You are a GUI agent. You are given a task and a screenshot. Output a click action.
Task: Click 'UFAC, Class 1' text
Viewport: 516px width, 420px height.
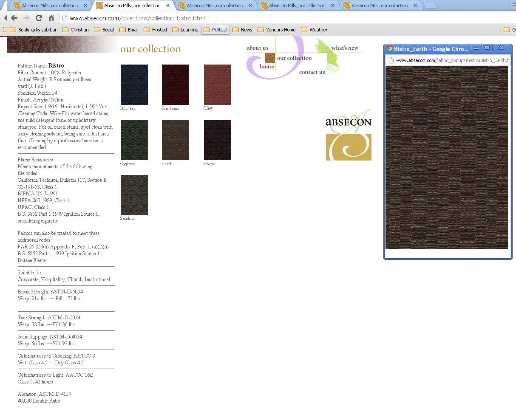[x=33, y=207]
